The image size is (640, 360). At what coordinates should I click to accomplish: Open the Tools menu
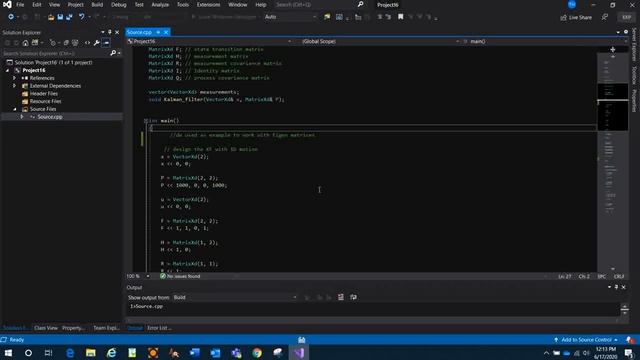(183, 5)
